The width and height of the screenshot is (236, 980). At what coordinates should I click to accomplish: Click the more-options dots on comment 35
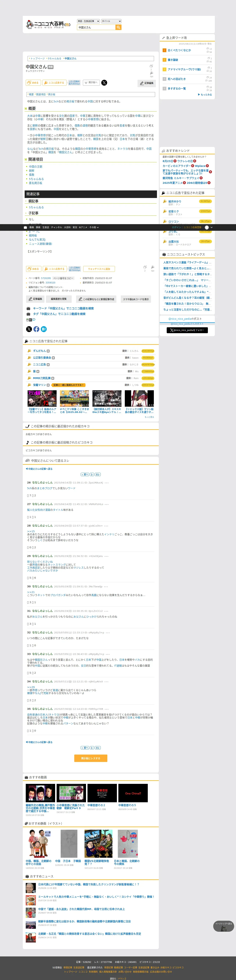[x=107, y=709]
